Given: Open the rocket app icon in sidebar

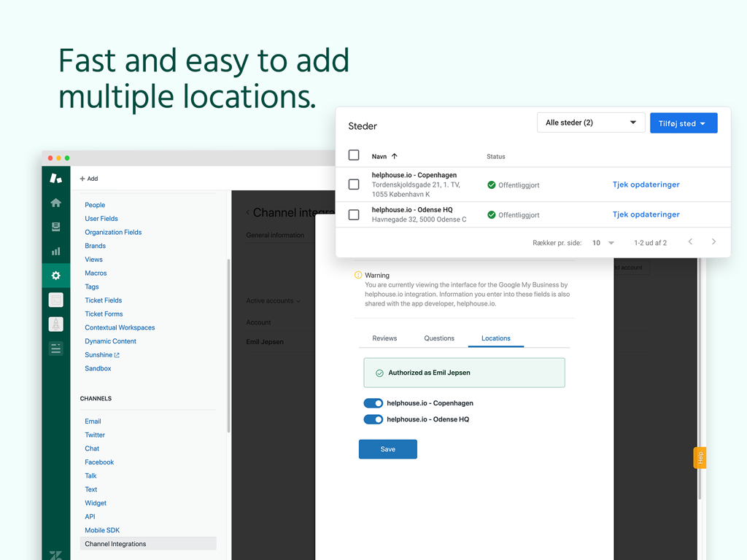Looking at the screenshot, I should coord(55,324).
